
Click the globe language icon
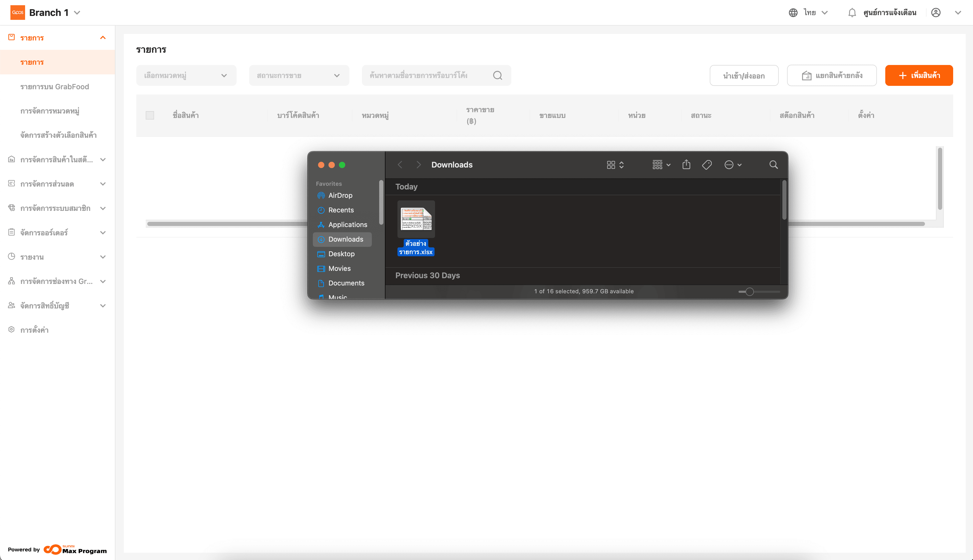pos(793,13)
